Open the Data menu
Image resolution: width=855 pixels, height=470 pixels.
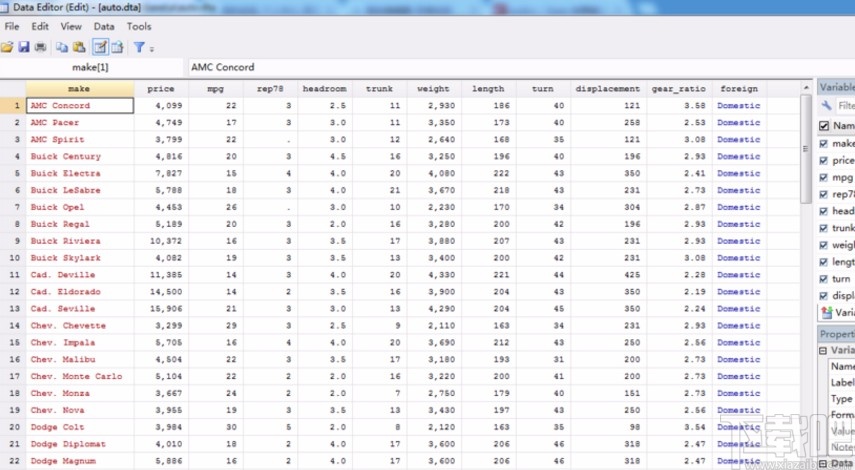104,26
